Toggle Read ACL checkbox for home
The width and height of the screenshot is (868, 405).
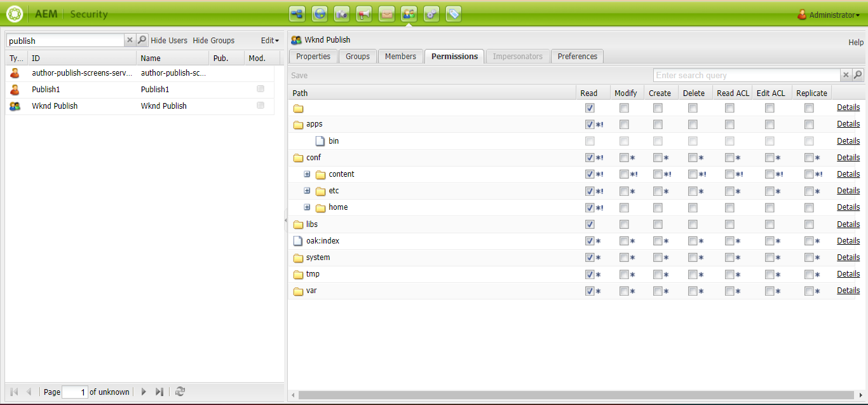point(729,207)
